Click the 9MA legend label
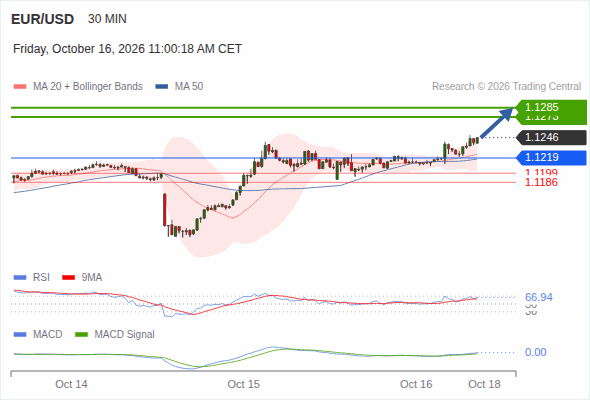Screen dimensions: 590x400 [92, 278]
